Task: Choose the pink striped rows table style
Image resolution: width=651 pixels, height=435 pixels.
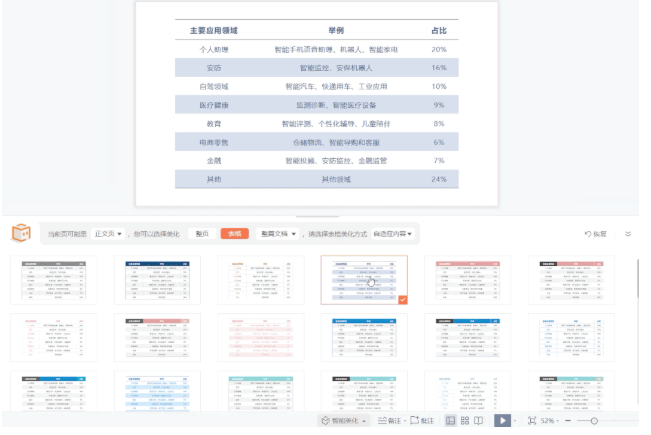Action: click(261, 338)
